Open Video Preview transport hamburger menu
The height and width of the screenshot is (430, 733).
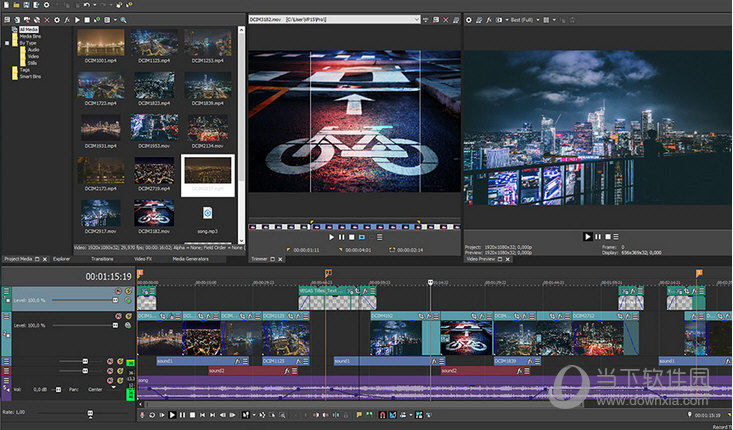click(616, 237)
